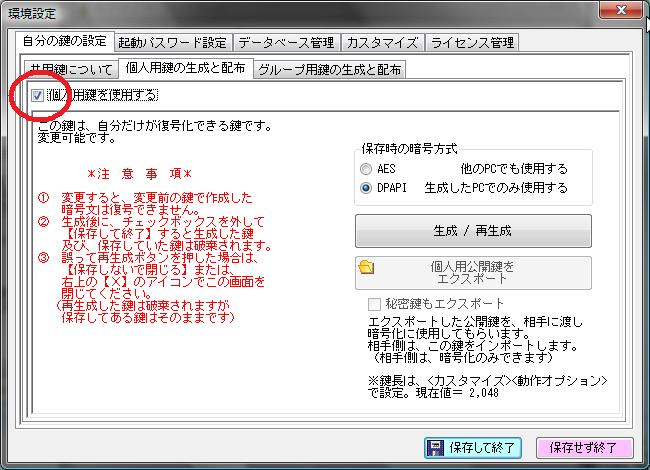Toggle the 個人用鍵を使用する checkbox
Screen dimensions: 650x470
(x=37, y=96)
